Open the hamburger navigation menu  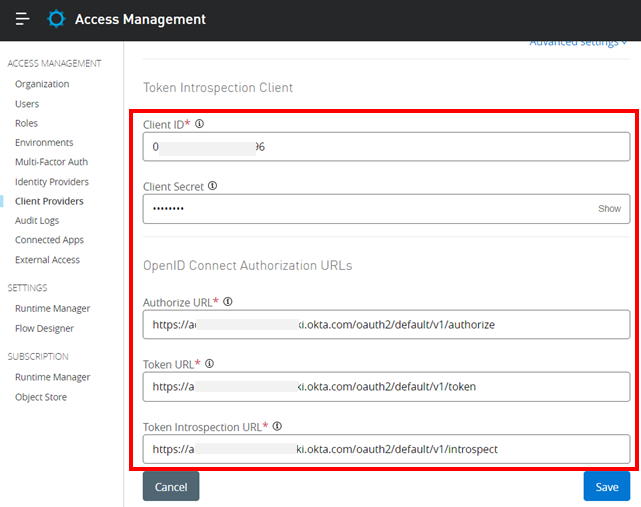(22, 19)
